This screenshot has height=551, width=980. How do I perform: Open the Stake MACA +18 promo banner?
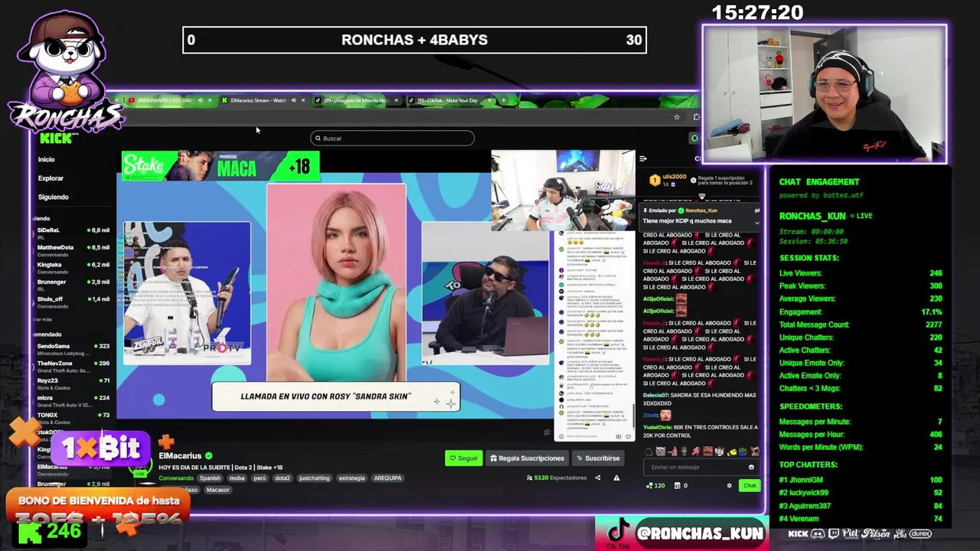coord(220,166)
